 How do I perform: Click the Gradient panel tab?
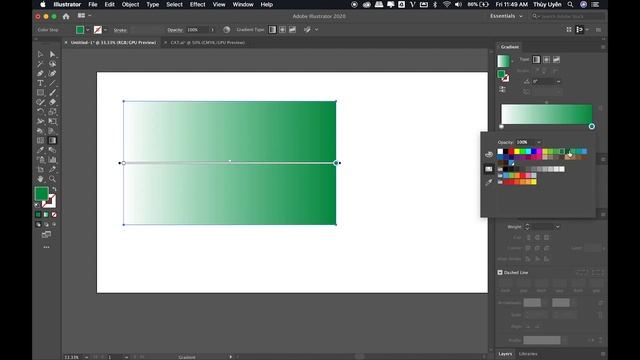[509, 47]
